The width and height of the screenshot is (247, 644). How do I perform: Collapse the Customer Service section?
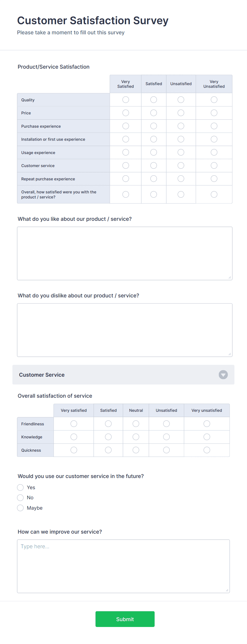coord(223,375)
